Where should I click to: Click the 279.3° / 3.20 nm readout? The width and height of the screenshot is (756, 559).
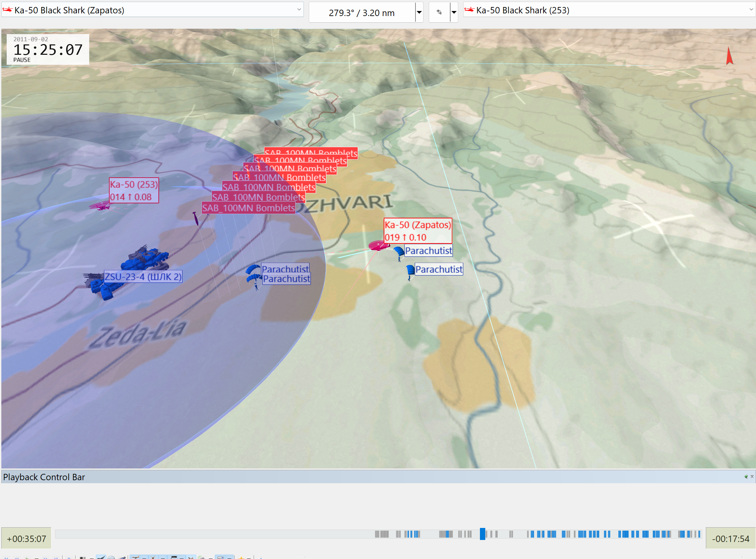pyautogui.click(x=362, y=13)
